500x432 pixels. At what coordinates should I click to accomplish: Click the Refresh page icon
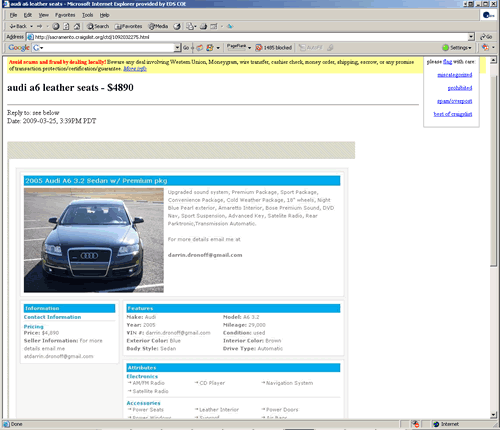pos(66,26)
